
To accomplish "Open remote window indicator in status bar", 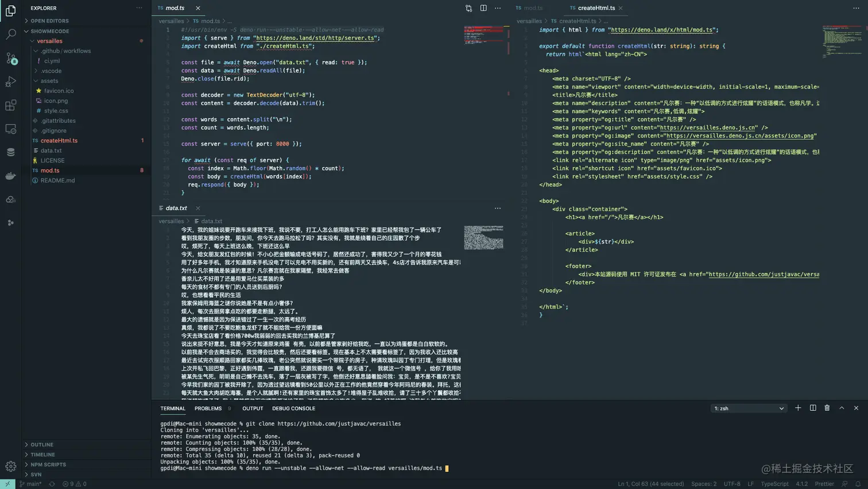I will pyautogui.click(x=7, y=484).
